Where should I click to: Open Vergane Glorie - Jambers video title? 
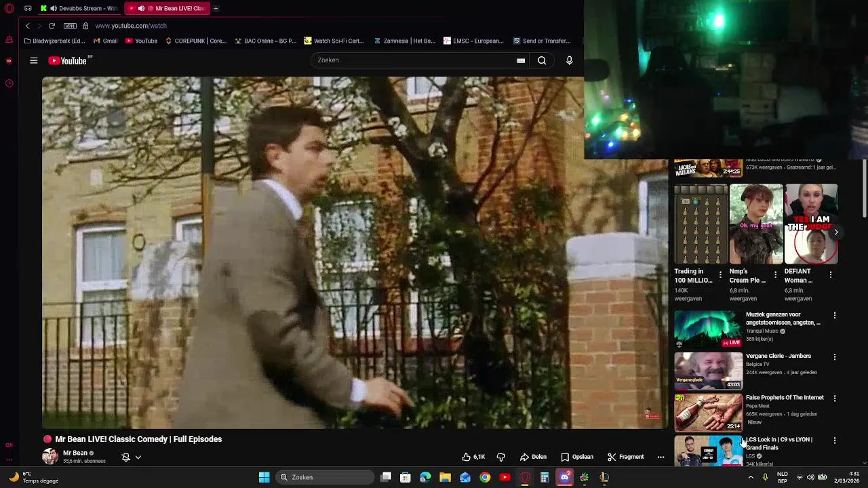tap(778, 356)
